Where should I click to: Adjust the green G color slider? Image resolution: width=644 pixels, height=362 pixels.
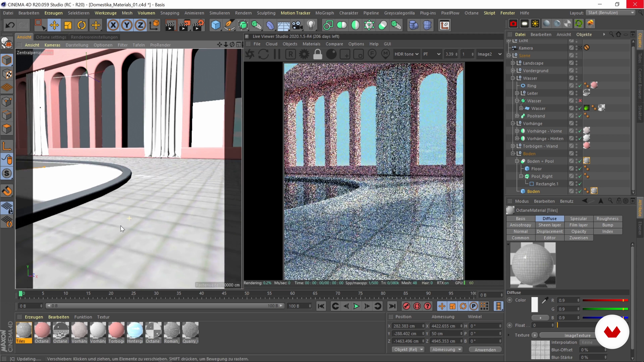[x=605, y=309]
